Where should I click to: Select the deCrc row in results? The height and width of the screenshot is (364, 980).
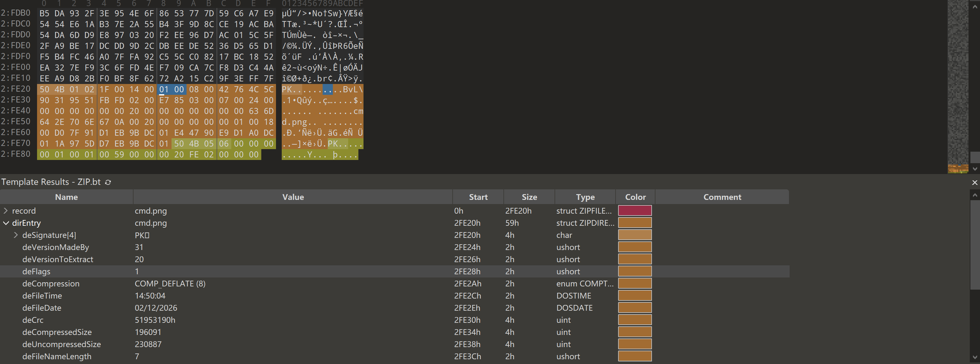(x=33, y=320)
